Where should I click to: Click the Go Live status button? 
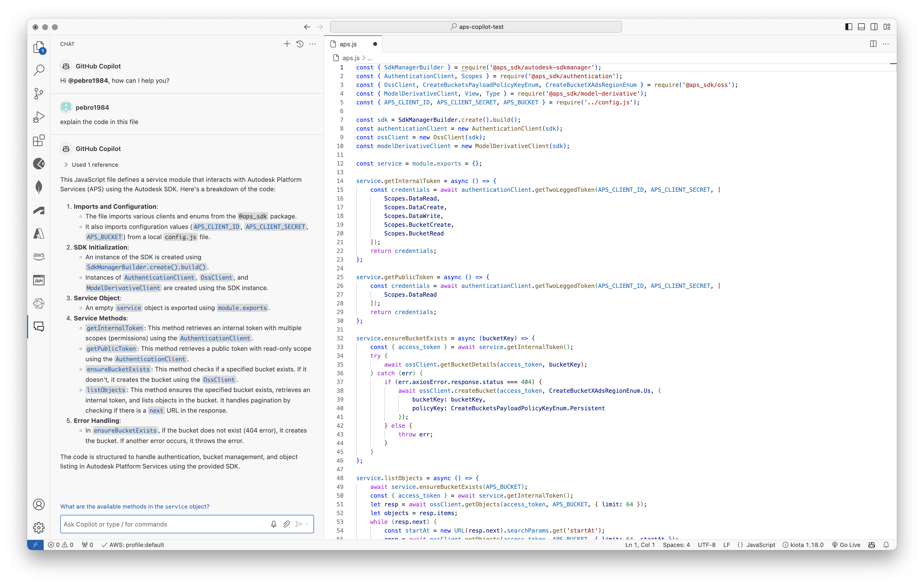846,545
